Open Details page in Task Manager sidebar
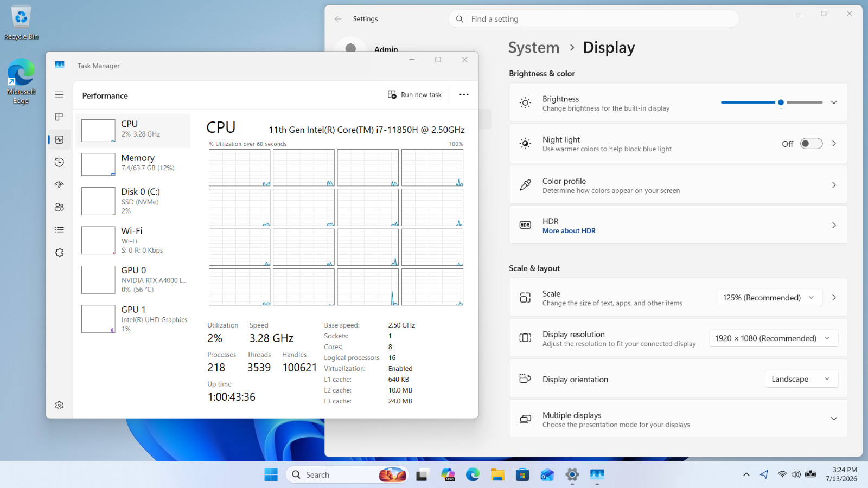This screenshot has height=488, width=868. pos(59,230)
